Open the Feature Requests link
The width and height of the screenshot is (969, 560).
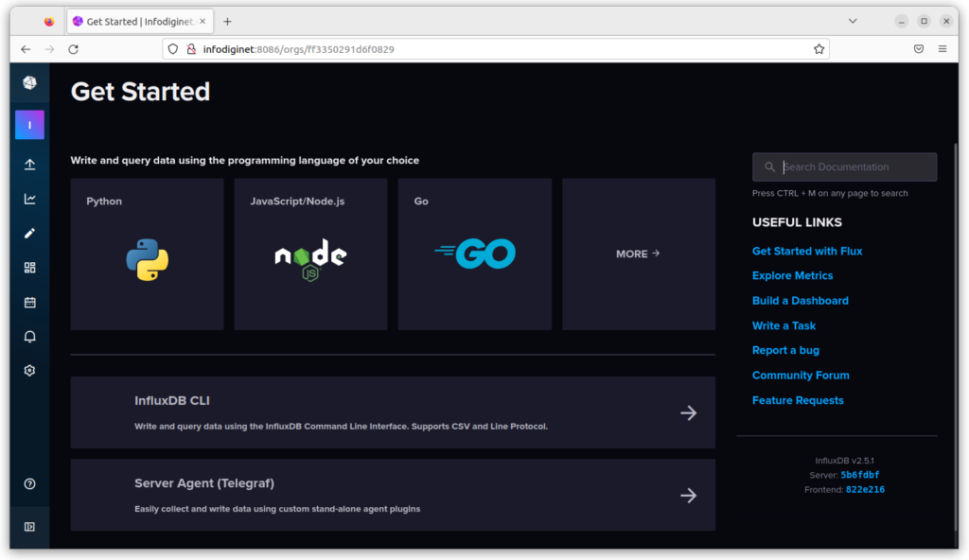[x=798, y=400]
